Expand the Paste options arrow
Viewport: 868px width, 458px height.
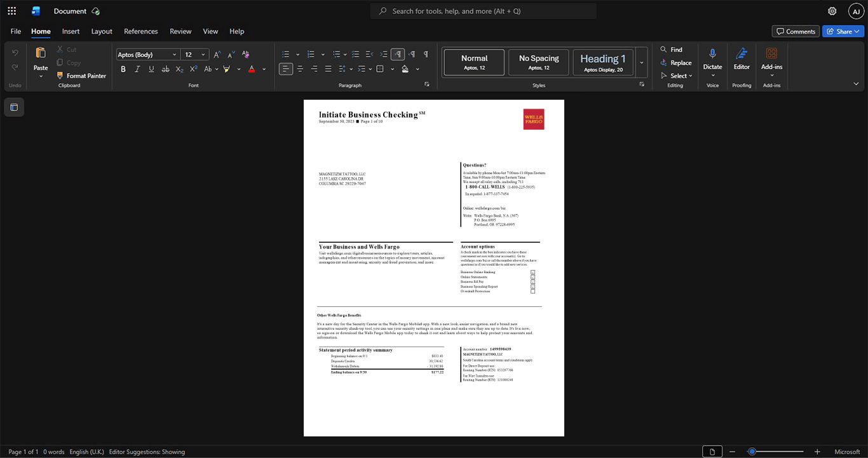pyautogui.click(x=41, y=76)
